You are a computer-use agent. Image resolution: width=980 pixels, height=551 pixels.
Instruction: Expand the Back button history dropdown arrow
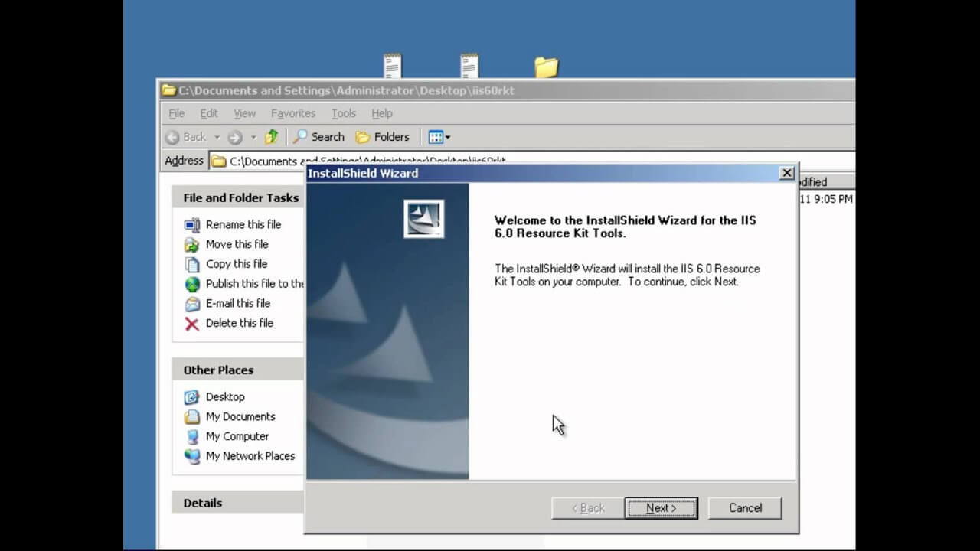tap(217, 138)
